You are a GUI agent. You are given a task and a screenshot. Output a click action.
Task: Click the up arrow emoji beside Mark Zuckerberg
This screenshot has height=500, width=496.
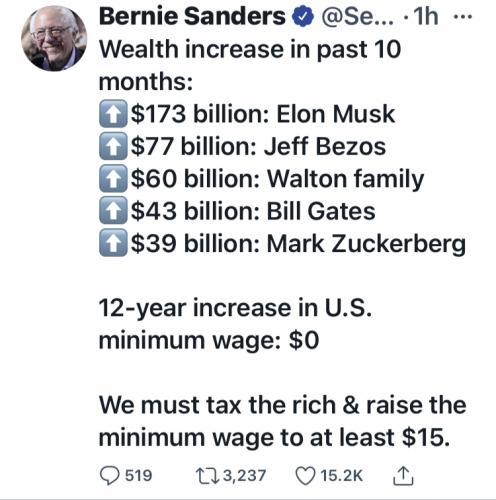113,243
